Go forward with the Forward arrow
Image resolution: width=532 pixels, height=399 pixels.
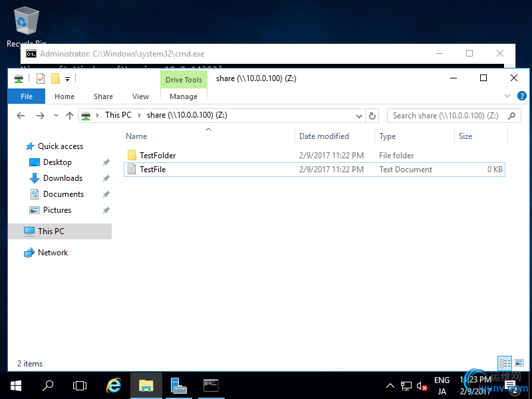click(x=40, y=116)
